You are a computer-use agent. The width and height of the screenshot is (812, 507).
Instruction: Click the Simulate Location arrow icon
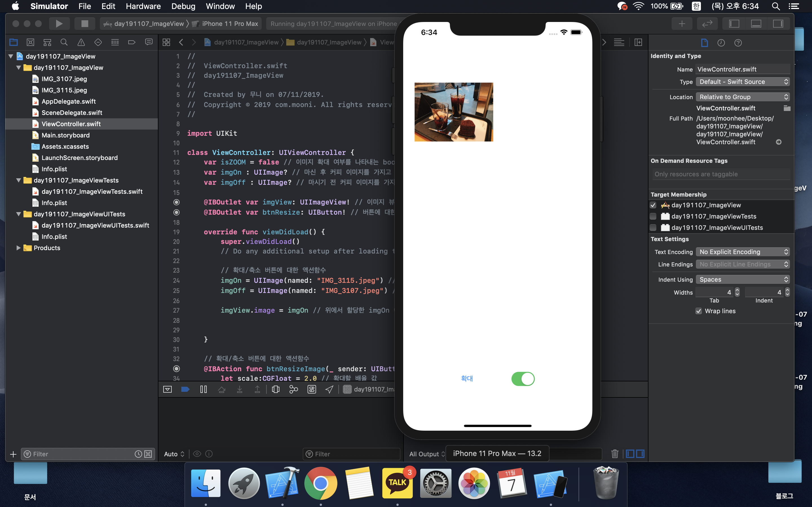tap(330, 389)
